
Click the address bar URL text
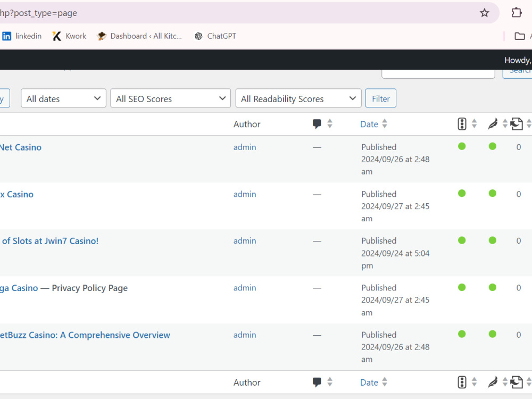coord(38,13)
